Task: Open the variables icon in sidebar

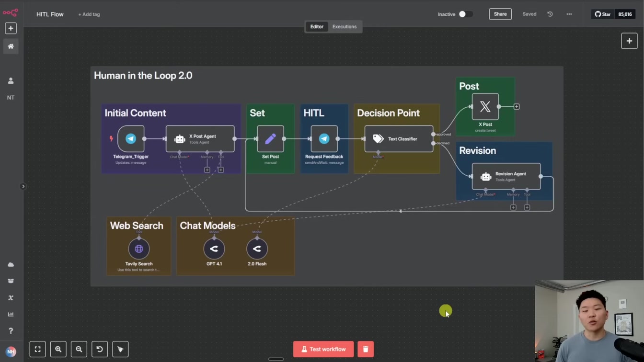Action: pos(11,298)
